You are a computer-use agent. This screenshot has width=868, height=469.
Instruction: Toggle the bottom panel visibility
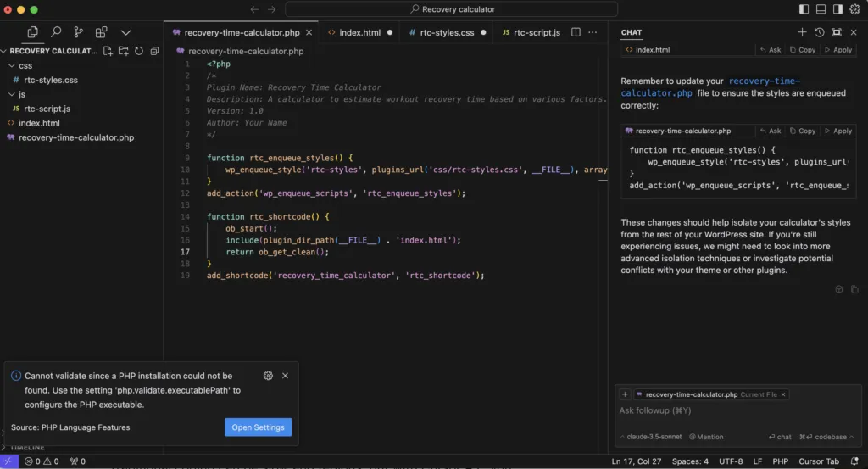(821, 9)
